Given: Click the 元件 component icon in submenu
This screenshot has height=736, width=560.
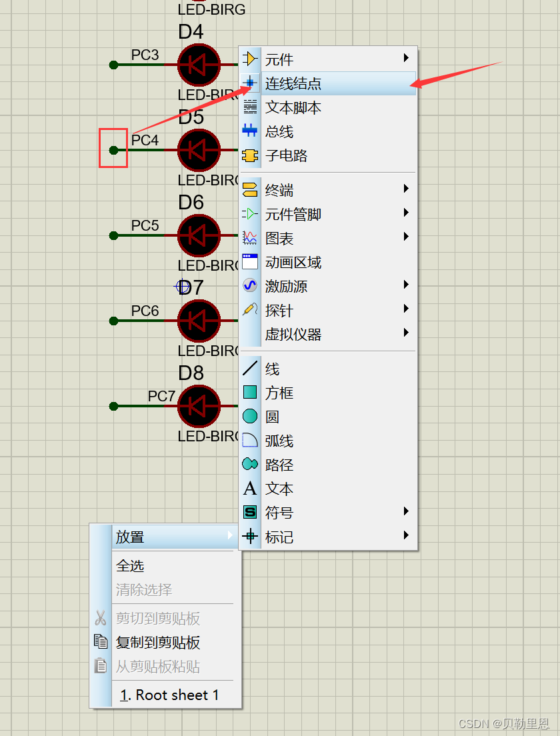Looking at the screenshot, I should pos(250,59).
